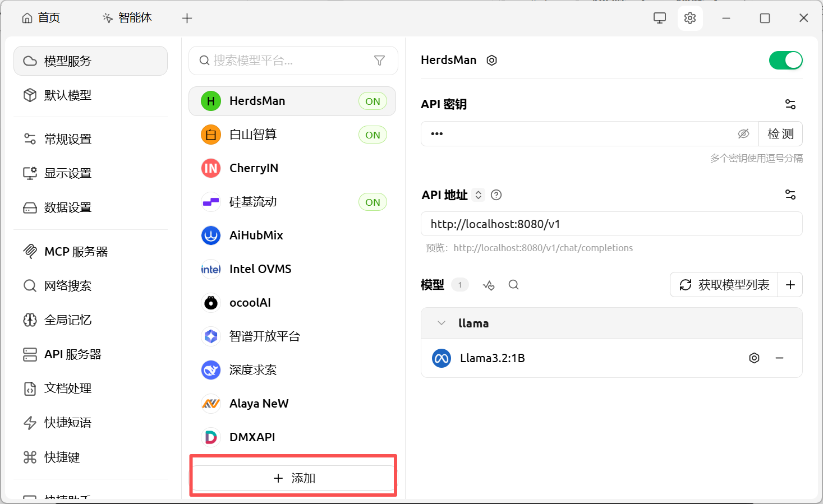
Task: Select the DMXAPI provider
Action: (292, 437)
